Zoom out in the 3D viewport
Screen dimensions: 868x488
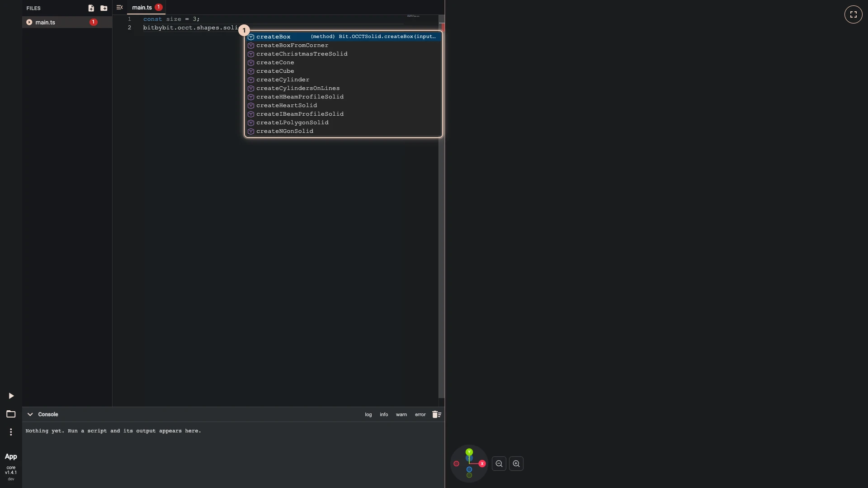tap(499, 464)
